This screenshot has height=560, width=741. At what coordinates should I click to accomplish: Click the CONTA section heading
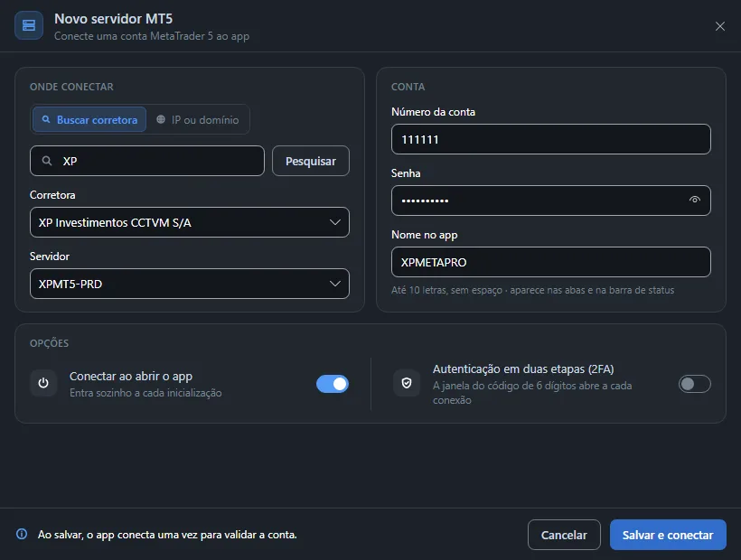coord(408,87)
